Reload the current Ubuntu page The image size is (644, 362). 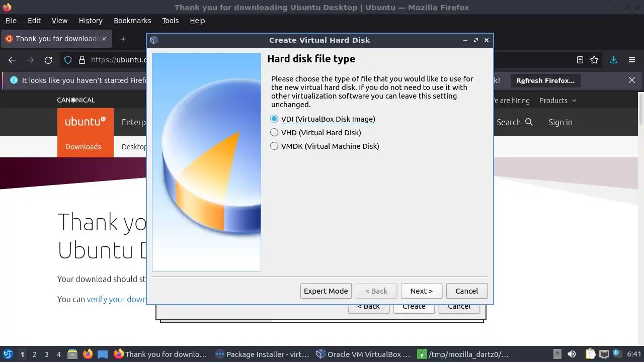pyautogui.click(x=48, y=60)
